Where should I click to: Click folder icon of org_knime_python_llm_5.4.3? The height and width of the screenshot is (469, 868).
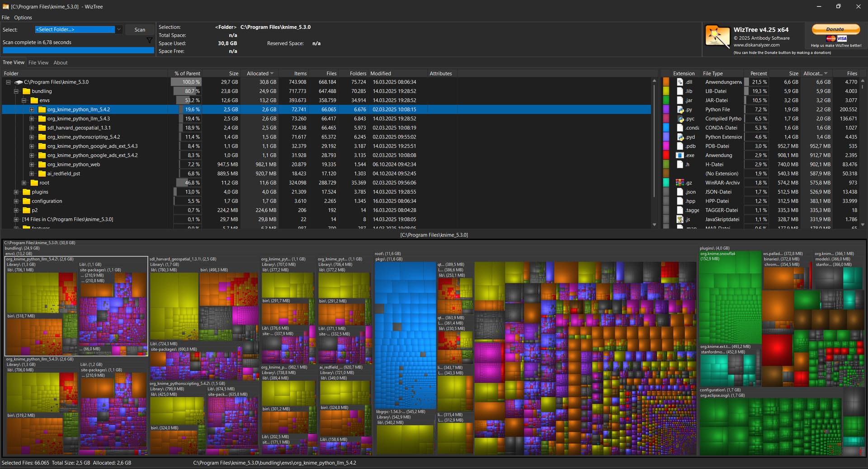coord(42,119)
